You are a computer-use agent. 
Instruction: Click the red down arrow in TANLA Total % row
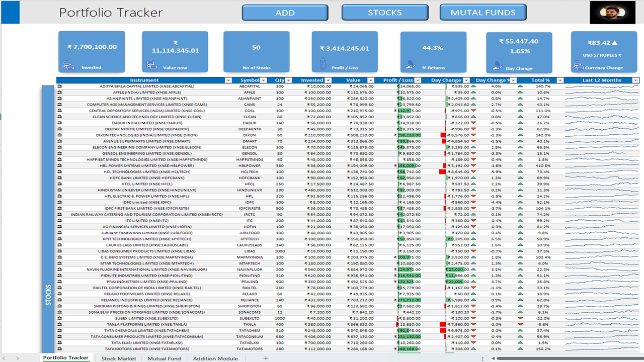pyautogui.click(x=520, y=324)
